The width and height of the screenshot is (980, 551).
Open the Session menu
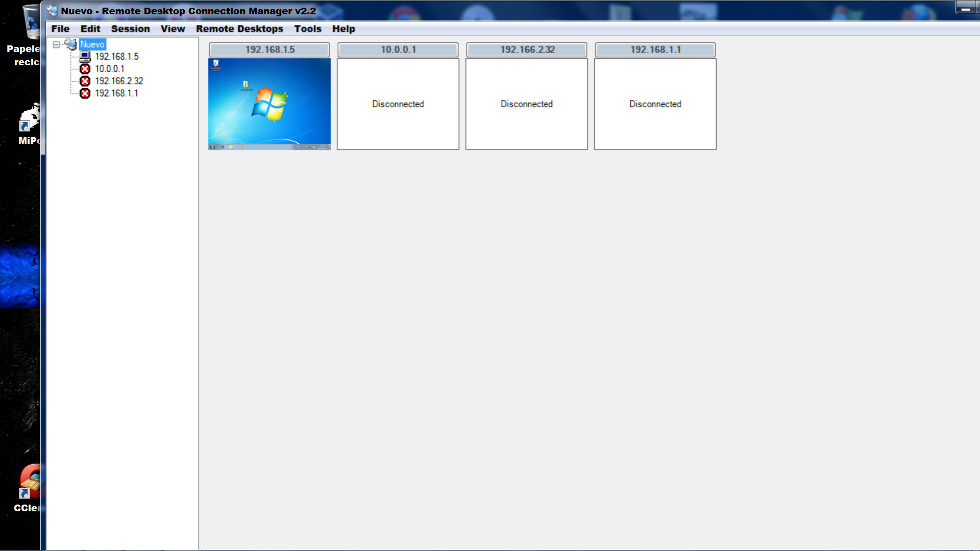[x=130, y=29]
